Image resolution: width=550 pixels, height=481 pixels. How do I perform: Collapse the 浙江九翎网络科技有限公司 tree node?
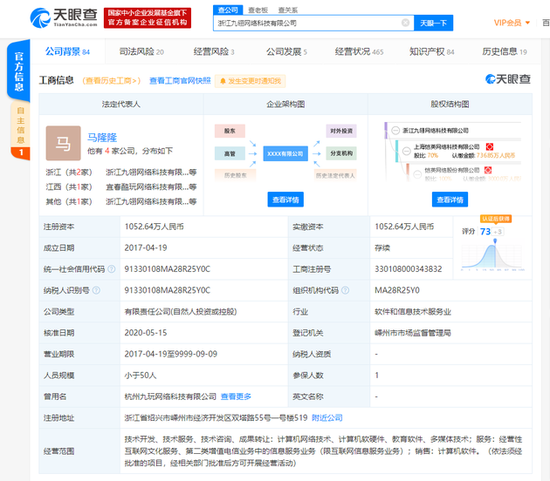(395, 131)
